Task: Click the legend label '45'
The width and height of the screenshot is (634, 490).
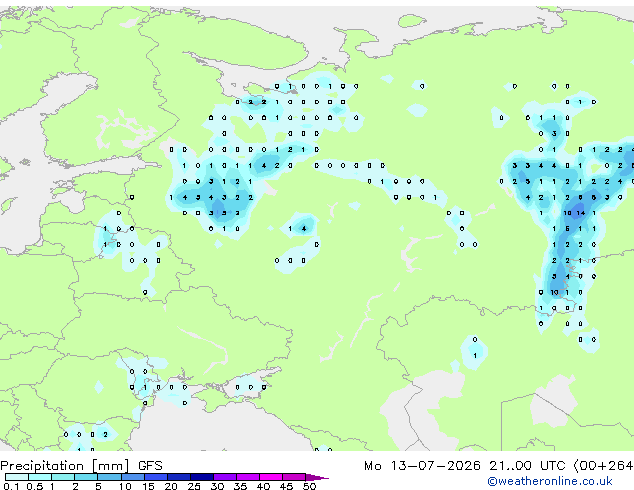Action: click(286, 486)
